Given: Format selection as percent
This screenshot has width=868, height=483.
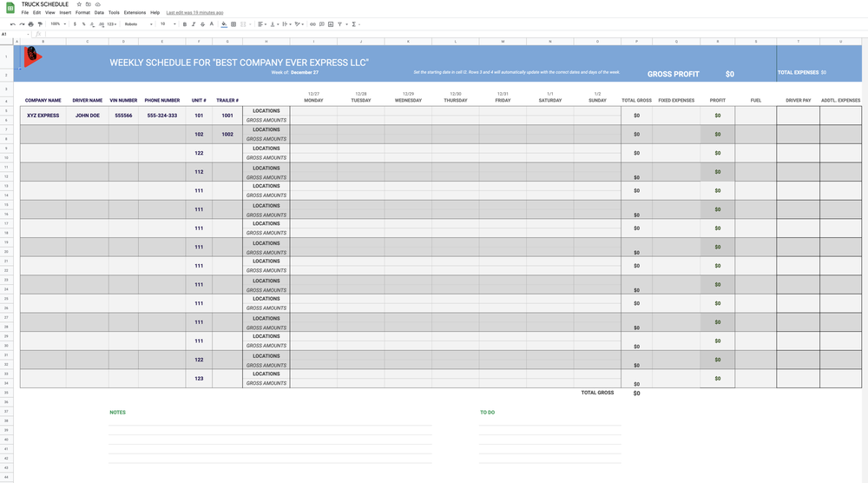Looking at the screenshot, I should click(83, 24).
